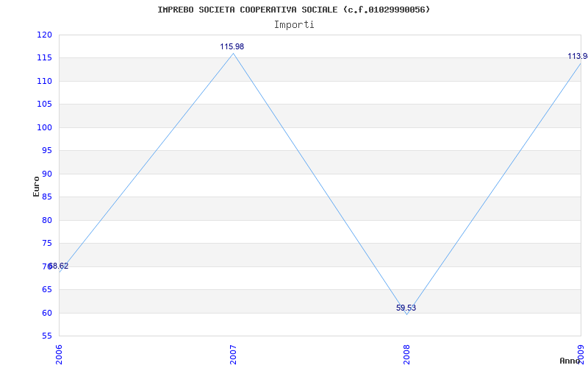Image resolution: width=588 pixels, height=368 pixels.
Task: Click the 90 y-axis value
Action: pyautogui.click(x=46, y=174)
